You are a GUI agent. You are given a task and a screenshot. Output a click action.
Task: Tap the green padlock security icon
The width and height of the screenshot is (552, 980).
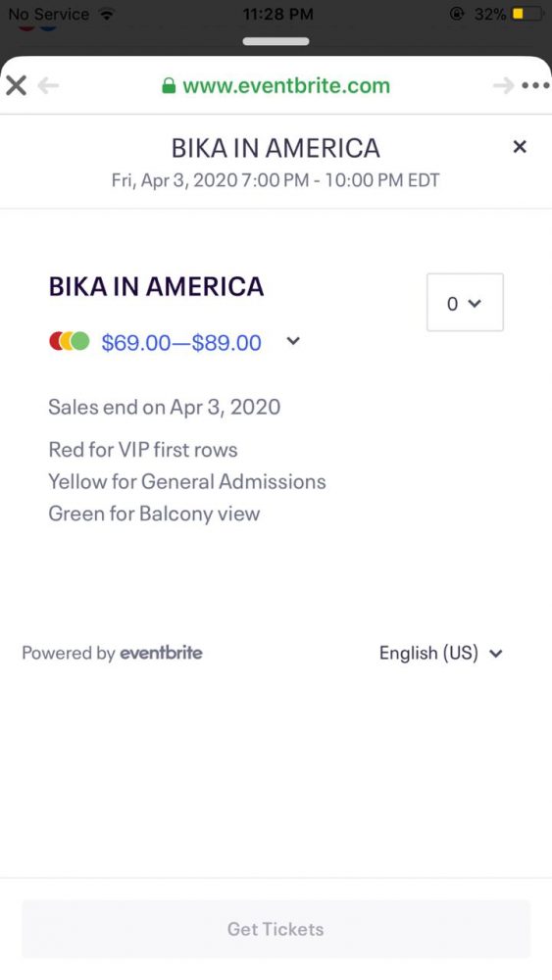coord(169,85)
